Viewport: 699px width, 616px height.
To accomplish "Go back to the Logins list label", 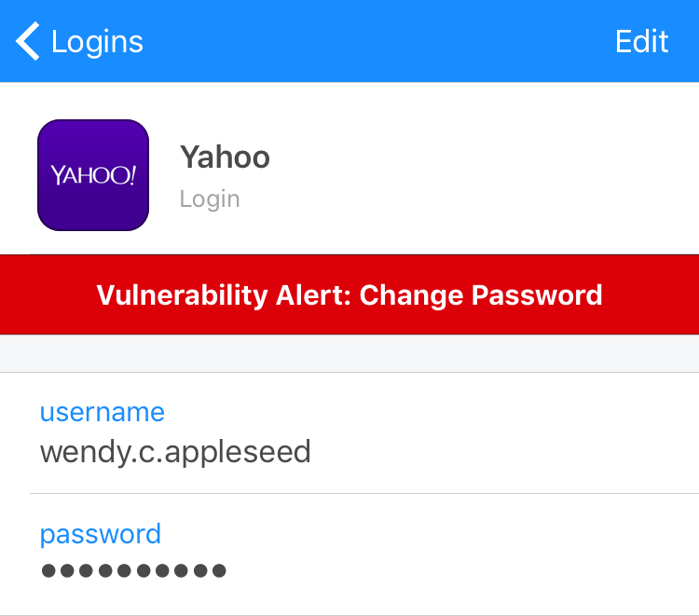I will click(97, 43).
